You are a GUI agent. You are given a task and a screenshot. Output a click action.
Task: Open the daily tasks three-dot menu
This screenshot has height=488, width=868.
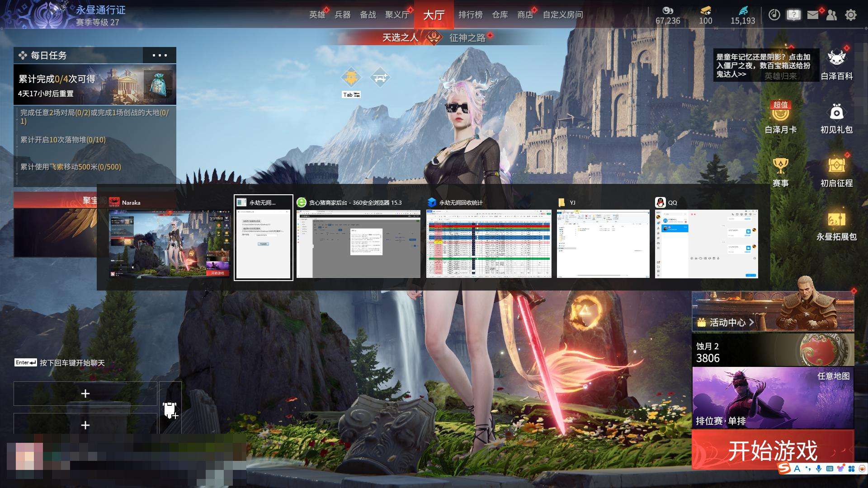pos(160,55)
